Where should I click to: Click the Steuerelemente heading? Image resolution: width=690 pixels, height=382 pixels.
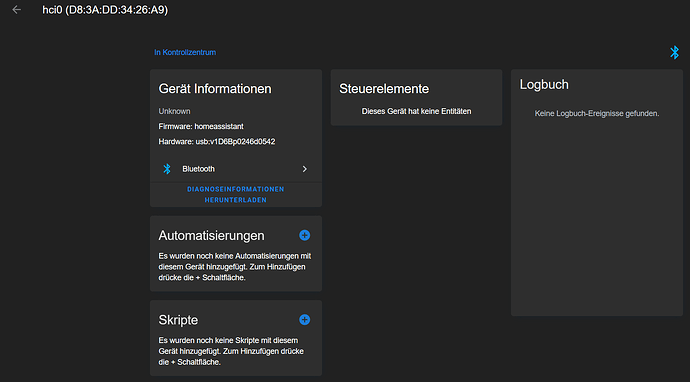pos(384,88)
